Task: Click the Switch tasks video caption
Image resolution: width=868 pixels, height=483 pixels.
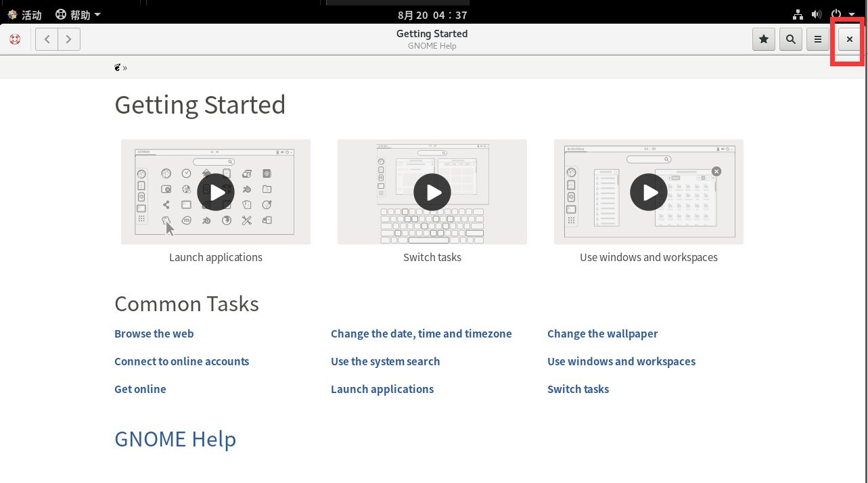Action: 432,257
